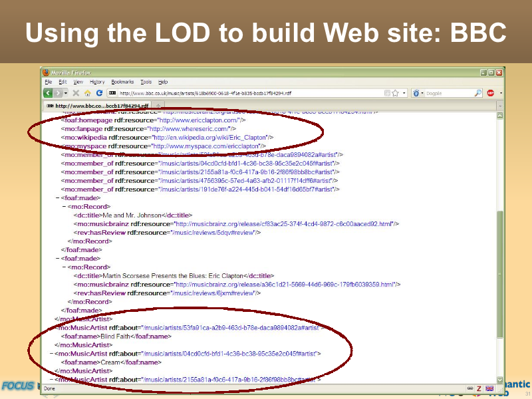Screen dimensions: 532x399
Task: Open the Bookmarks menu
Action: coord(122,82)
